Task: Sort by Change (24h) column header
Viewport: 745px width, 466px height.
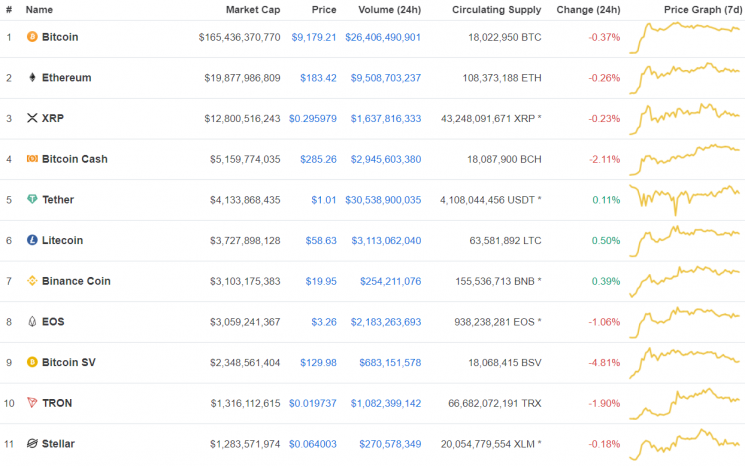Action: [x=588, y=10]
